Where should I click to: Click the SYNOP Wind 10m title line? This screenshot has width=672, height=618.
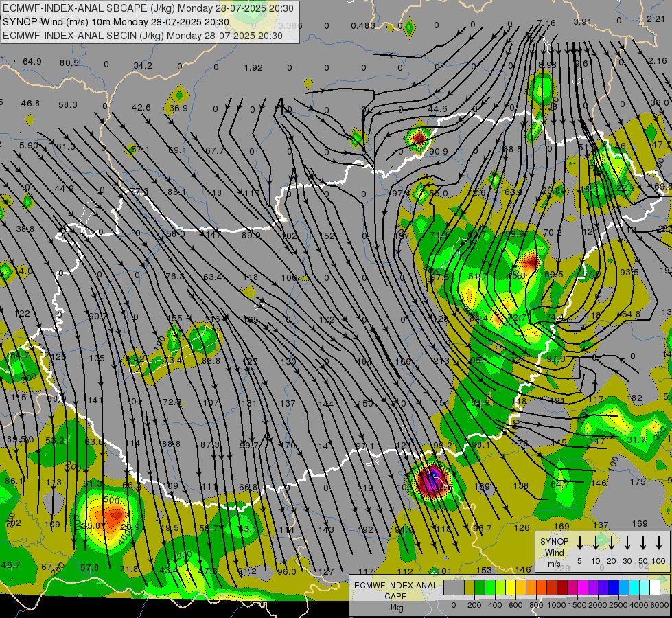click(116, 22)
